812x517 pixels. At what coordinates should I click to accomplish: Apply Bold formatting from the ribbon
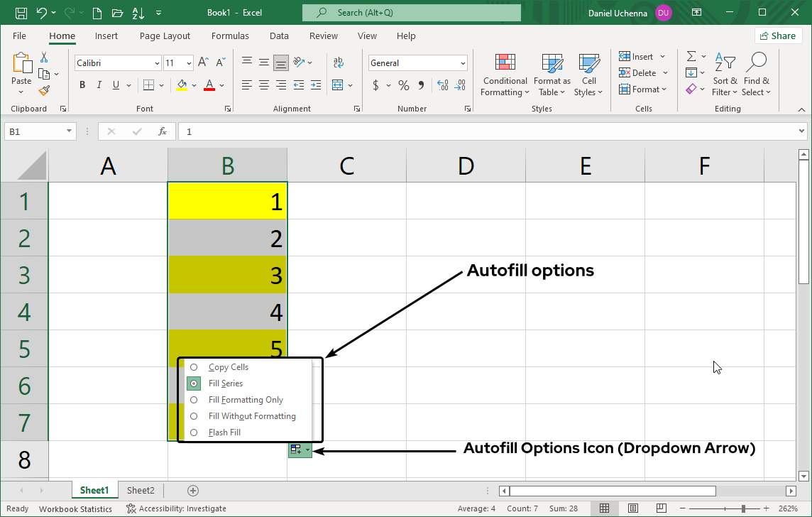coord(82,85)
